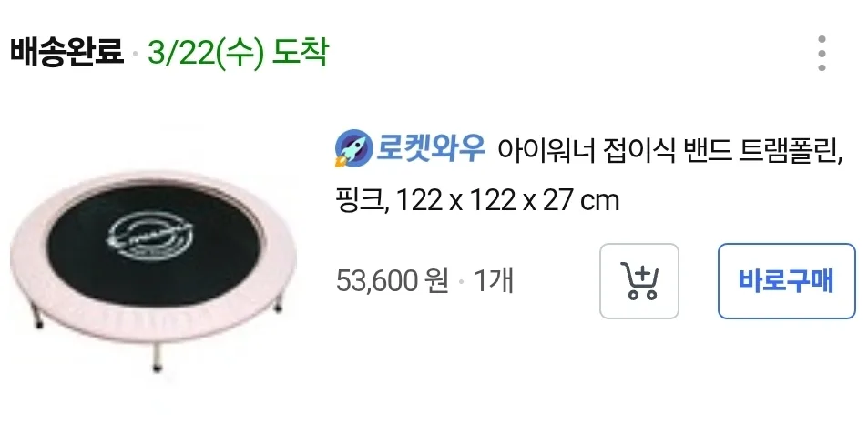Tap the 53,600 원 price

(392, 281)
